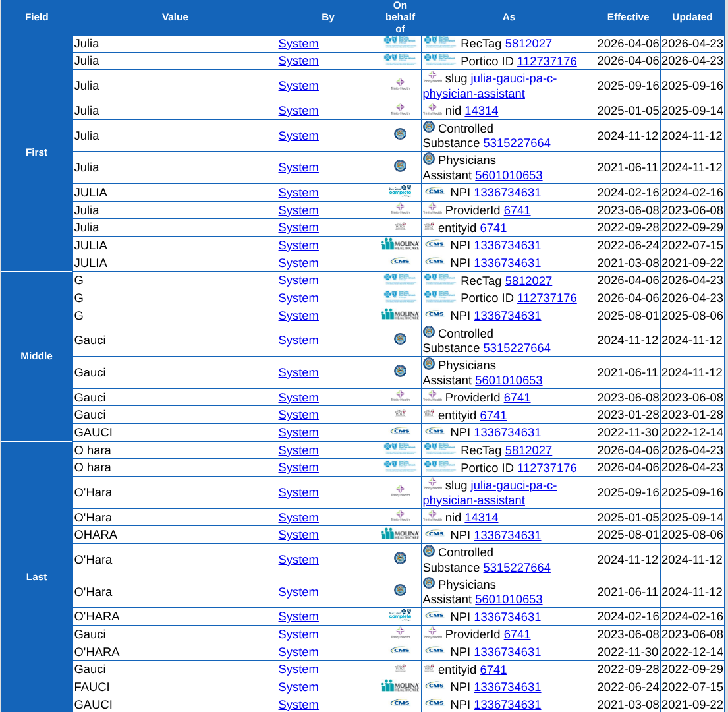
Task: Click the On behalf of column header
Action: point(400,17)
